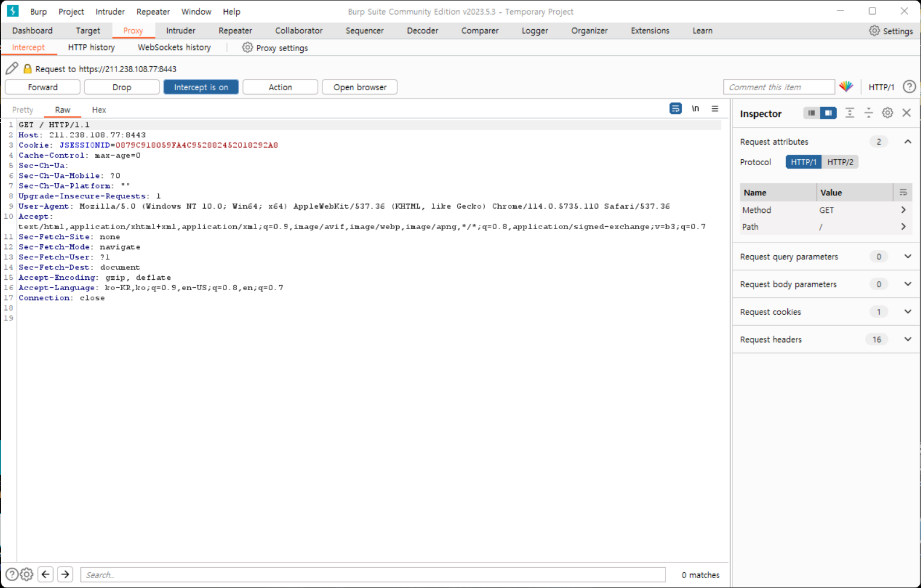The height and width of the screenshot is (588, 921).
Task: Open Inspector settings gear icon
Action: coord(887,113)
